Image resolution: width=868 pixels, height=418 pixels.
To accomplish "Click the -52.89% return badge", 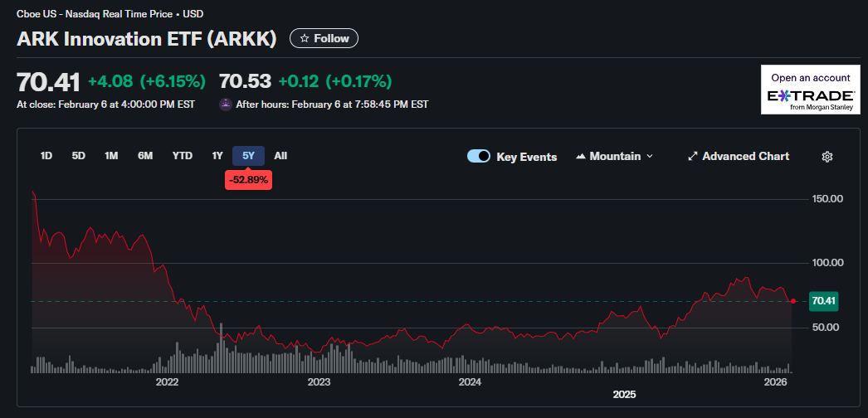I will (x=249, y=180).
